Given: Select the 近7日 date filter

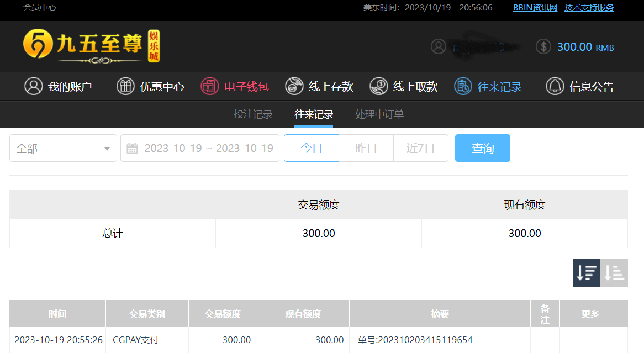Looking at the screenshot, I should click(x=420, y=148).
